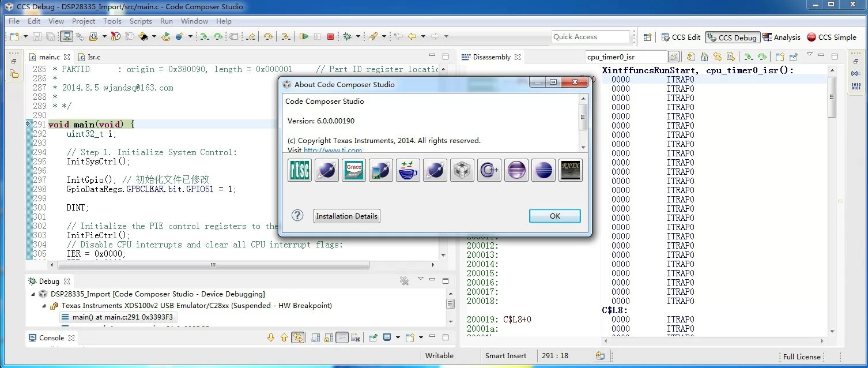868x368 pixels.
Task: Click the Expressions (x)= icon on right trim
Action: [855, 73]
